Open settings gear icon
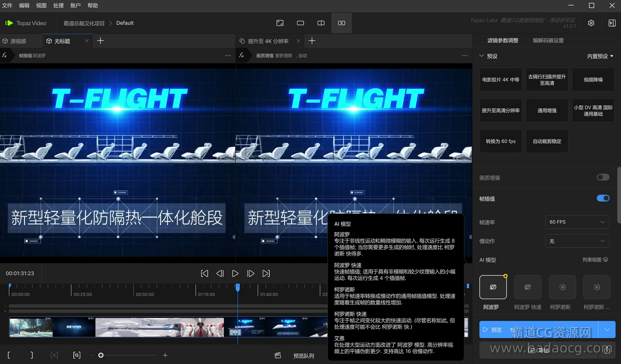This screenshot has height=364, width=621. 591,23
